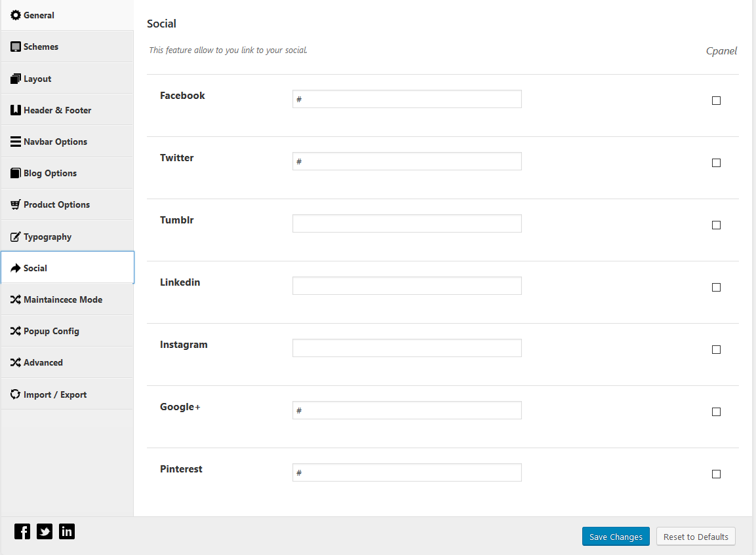The image size is (756, 555).
Task: Focus the Twitter URL input field
Action: [x=407, y=161]
